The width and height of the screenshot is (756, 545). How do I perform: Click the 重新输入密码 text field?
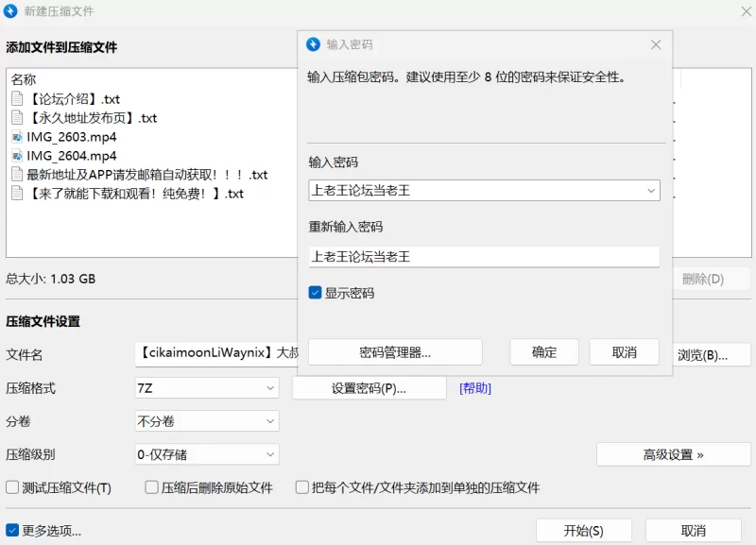click(x=484, y=256)
